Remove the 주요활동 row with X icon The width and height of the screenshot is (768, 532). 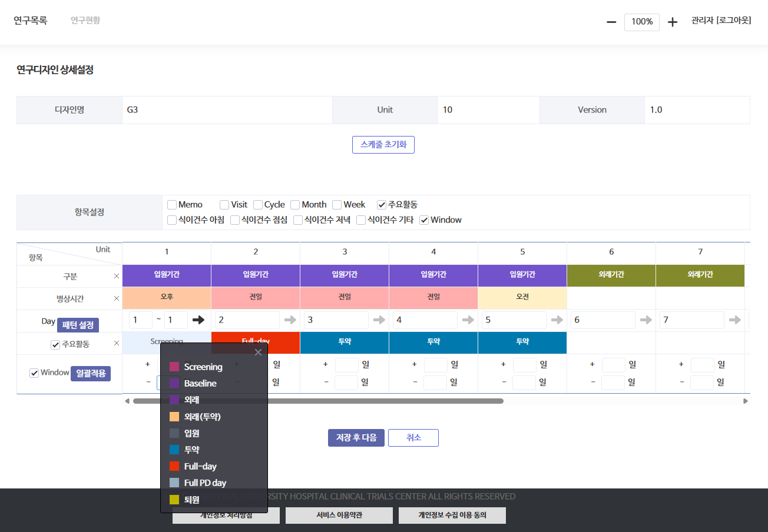(116, 343)
